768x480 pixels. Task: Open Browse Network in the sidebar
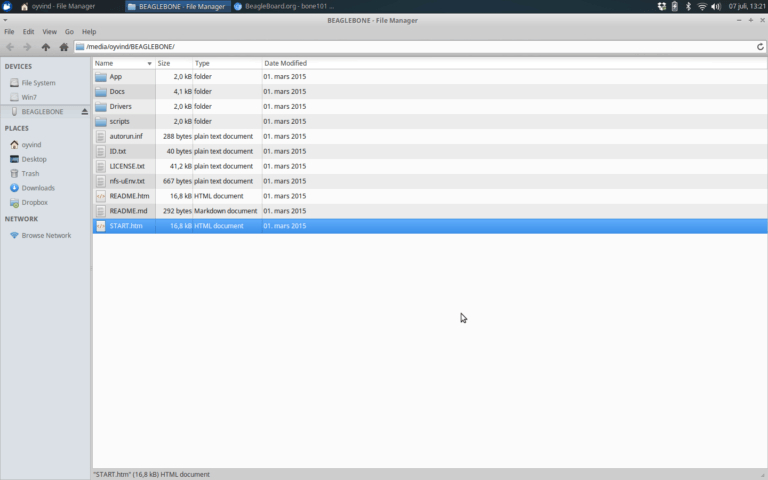[46, 236]
